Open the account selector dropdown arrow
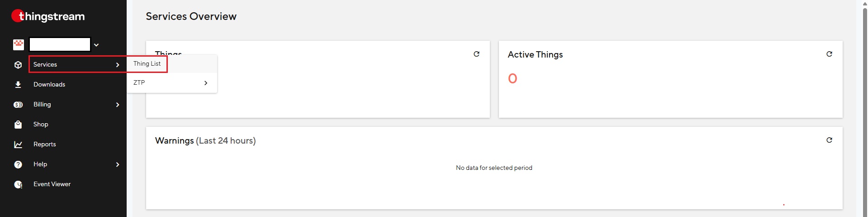 click(x=96, y=45)
